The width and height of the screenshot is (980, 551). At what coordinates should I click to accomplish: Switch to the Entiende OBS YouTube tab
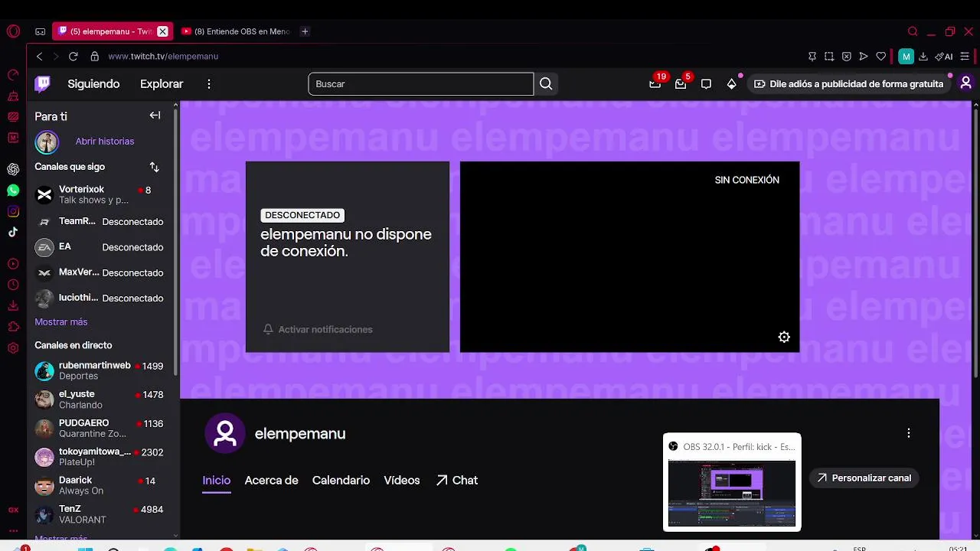[x=236, y=31]
